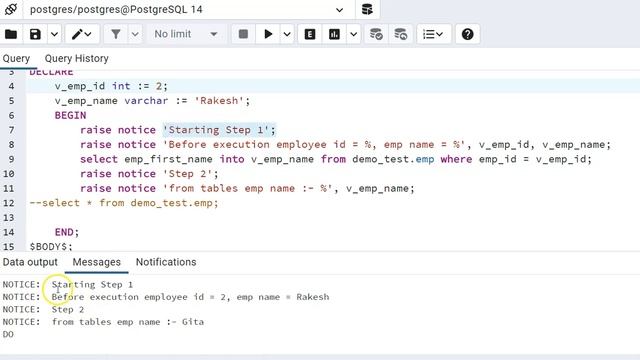Select the Messages tab

pos(97,262)
